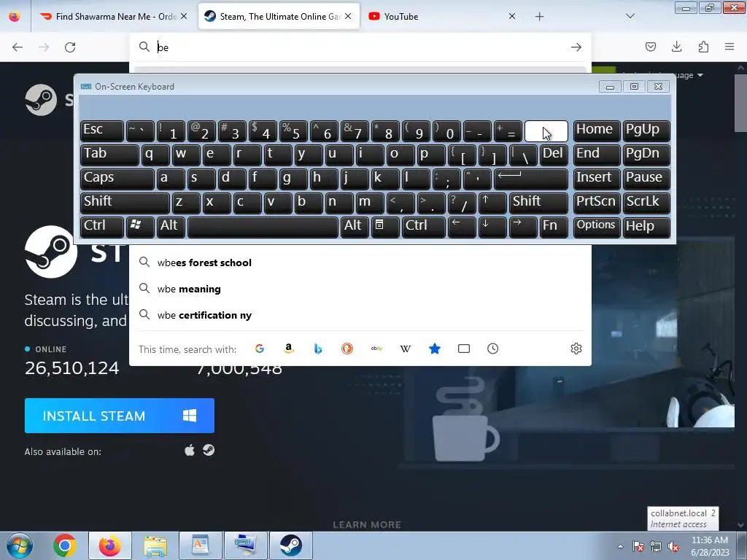Click the Esc key
The image size is (747, 560).
[102, 131]
